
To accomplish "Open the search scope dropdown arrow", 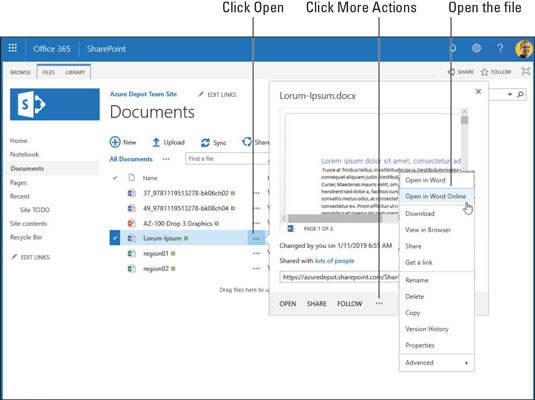I will tap(510, 94).
